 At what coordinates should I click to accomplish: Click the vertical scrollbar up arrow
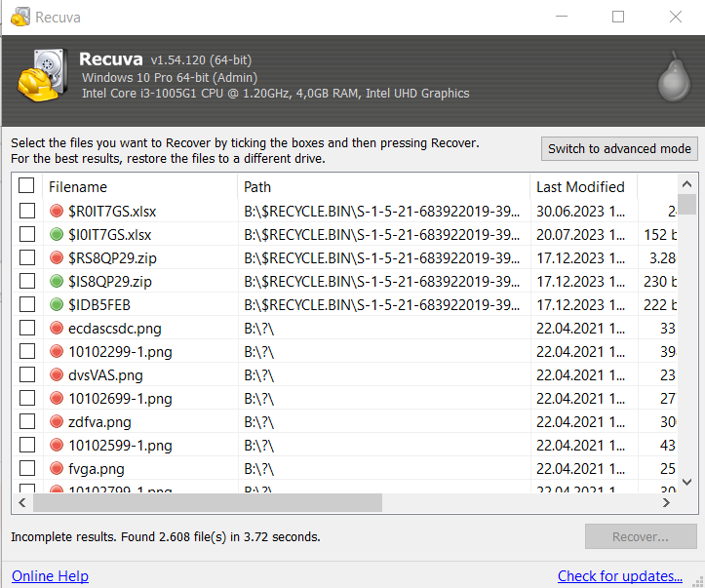coord(686,184)
